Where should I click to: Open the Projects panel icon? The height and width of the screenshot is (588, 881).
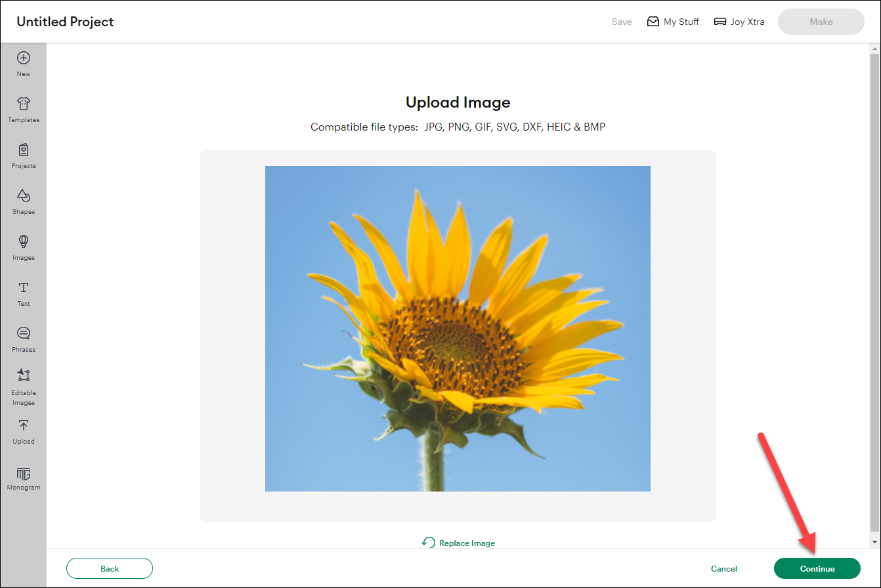[x=24, y=150]
